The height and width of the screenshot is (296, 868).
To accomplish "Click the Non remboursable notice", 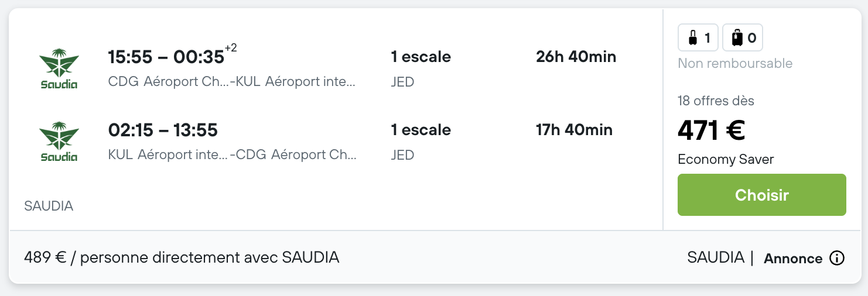I will 735,63.
